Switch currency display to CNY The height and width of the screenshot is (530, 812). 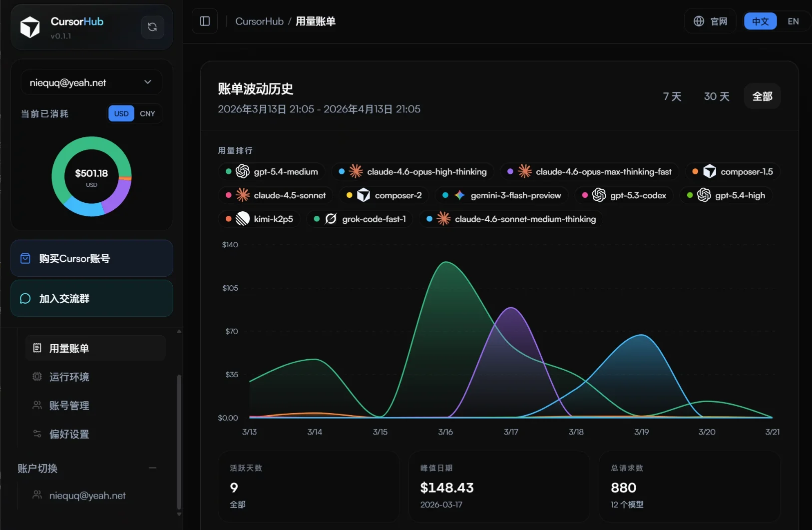(147, 113)
